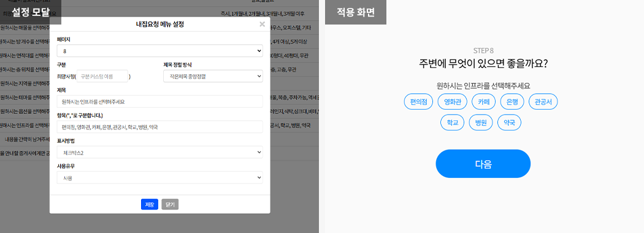
Task: Select the 학교 option chip
Action: [x=453, y=123]
